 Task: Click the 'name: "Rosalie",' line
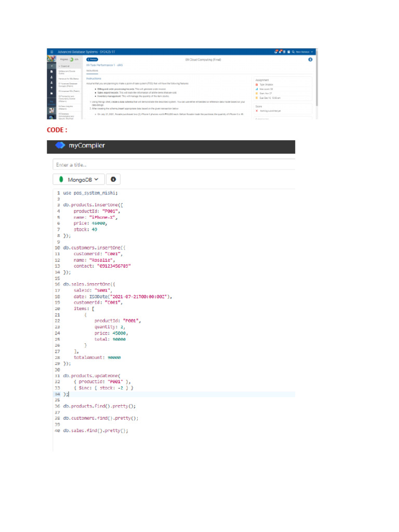[x=94, y=260]
